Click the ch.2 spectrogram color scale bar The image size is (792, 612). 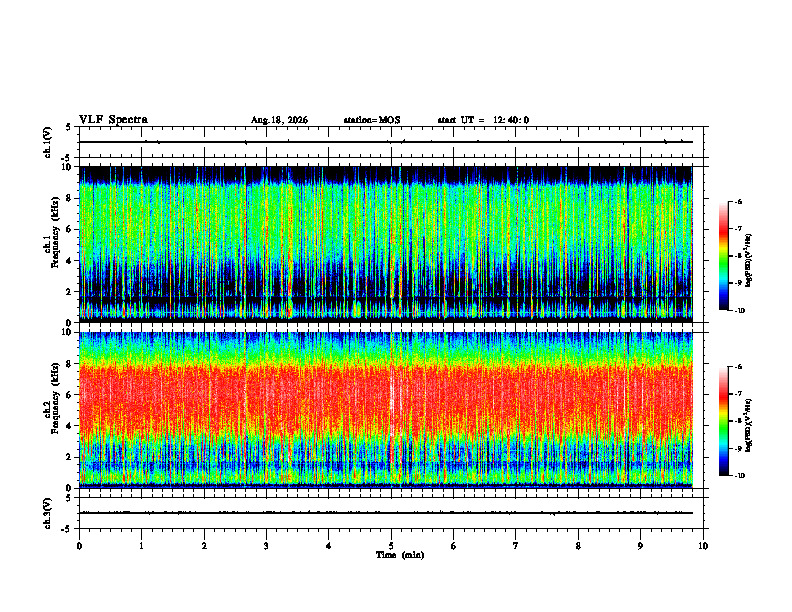(724, 421)
